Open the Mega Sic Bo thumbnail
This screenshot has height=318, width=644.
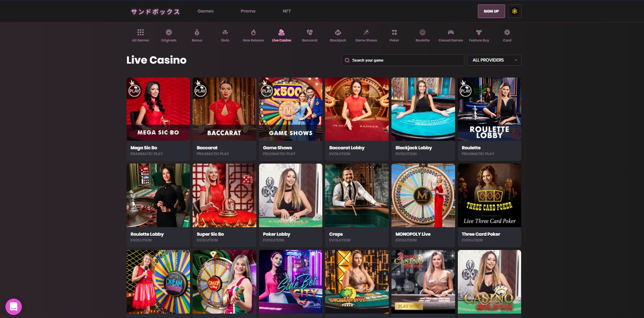(x=158, y=109)
